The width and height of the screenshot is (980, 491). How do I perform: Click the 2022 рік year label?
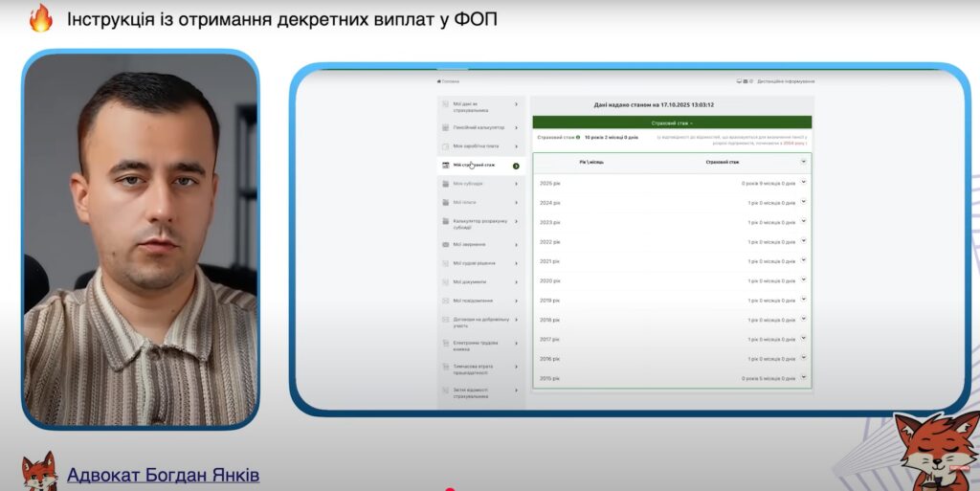(550, 242)
